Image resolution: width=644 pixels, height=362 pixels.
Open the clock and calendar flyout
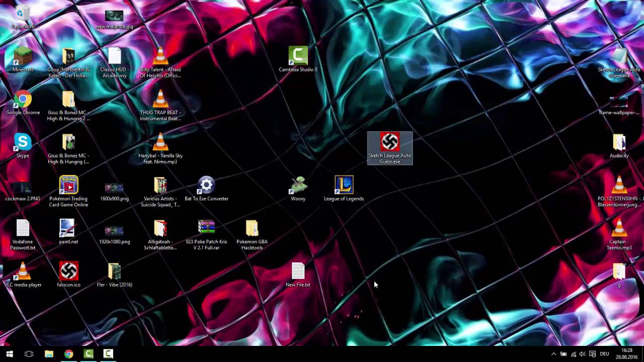(626, 354)
